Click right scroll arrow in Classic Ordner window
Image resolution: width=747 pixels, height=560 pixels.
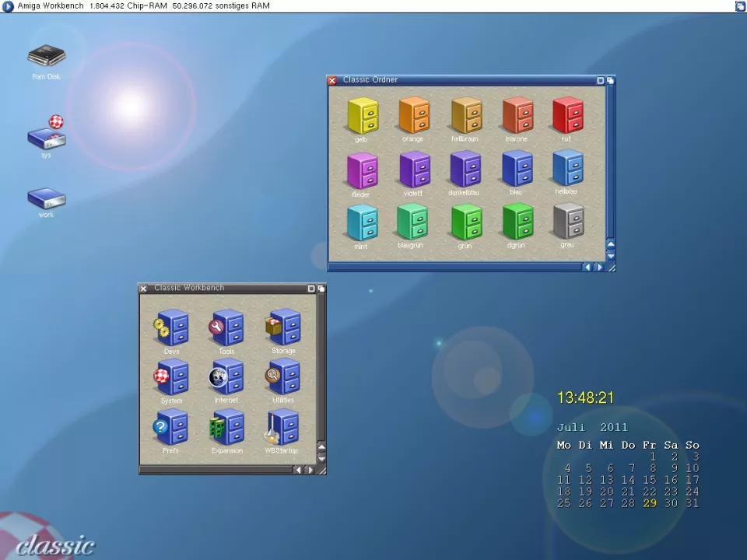599,267
